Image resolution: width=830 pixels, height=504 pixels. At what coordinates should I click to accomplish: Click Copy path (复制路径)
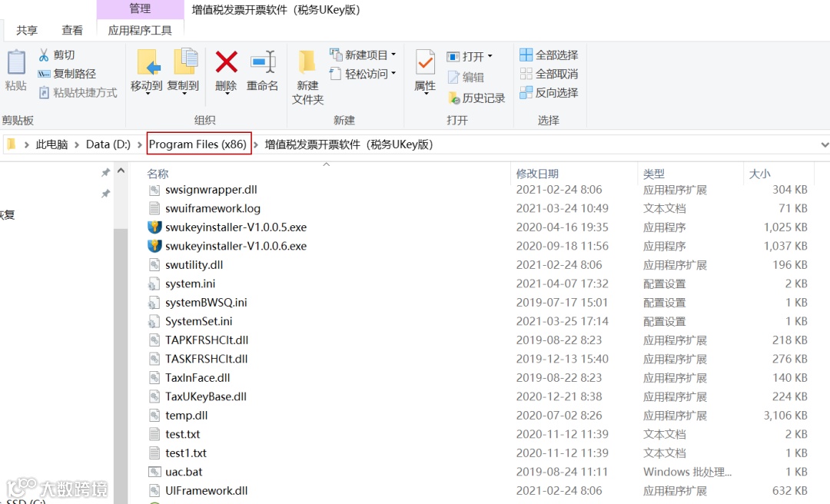67,74
